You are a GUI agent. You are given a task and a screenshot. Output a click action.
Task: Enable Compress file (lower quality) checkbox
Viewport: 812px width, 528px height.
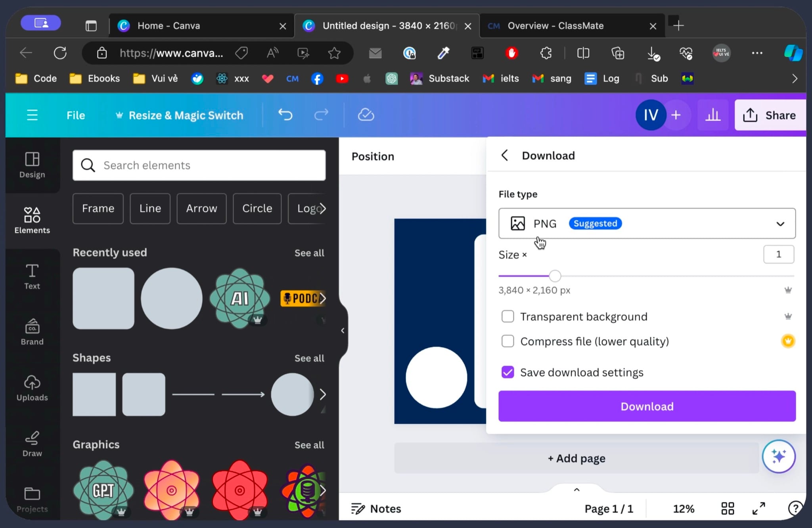click(507, 341)
